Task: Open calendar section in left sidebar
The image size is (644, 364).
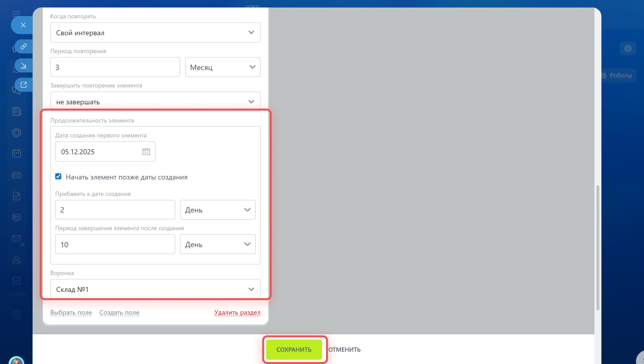Action: (16, 154)
